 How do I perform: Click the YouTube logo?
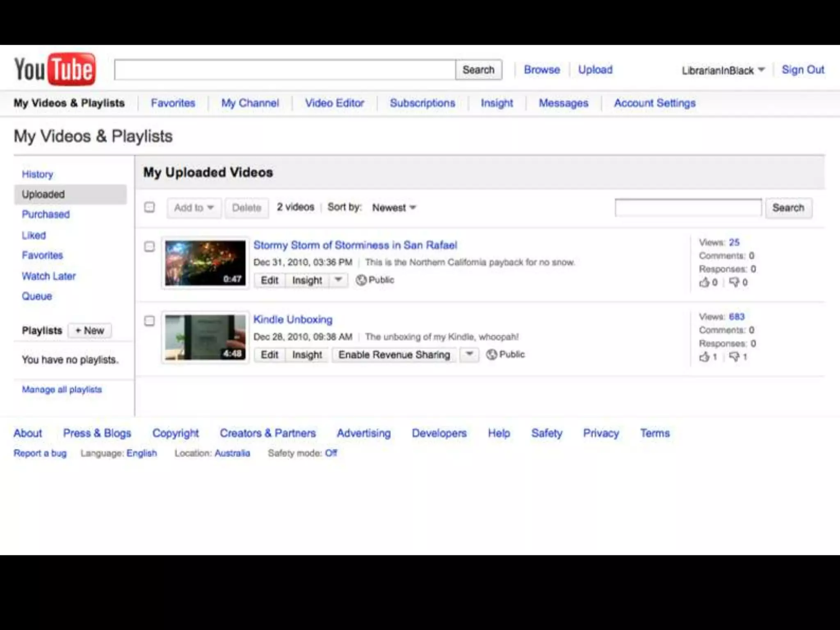(55, 69)
